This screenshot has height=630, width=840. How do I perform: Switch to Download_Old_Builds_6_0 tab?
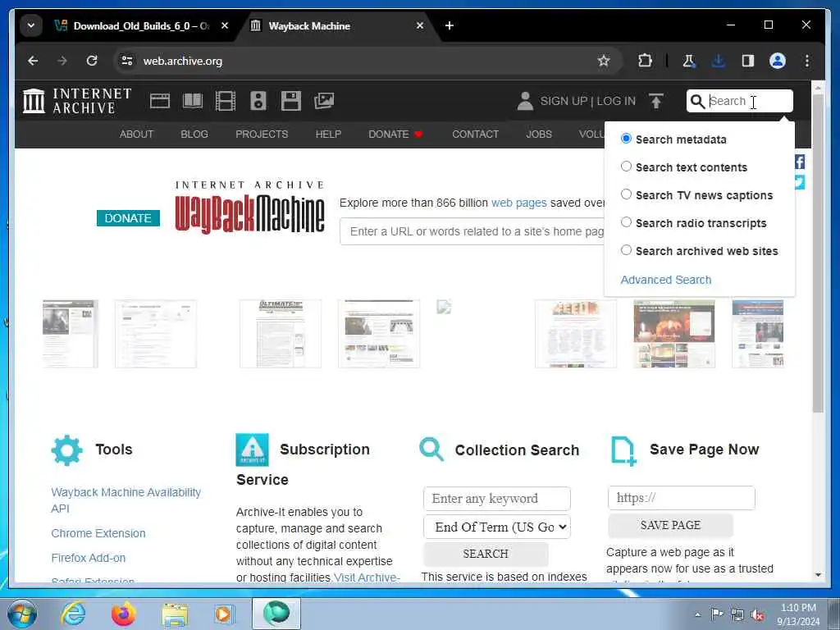pyautogui.click(x=141, y=25)
